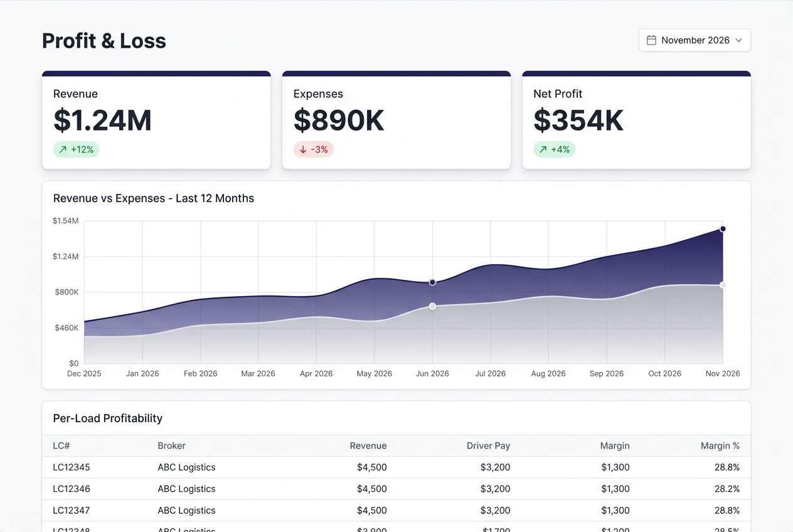
Task: Click the Net Profit +4% trend badge
Action: [x=555, y=149]
